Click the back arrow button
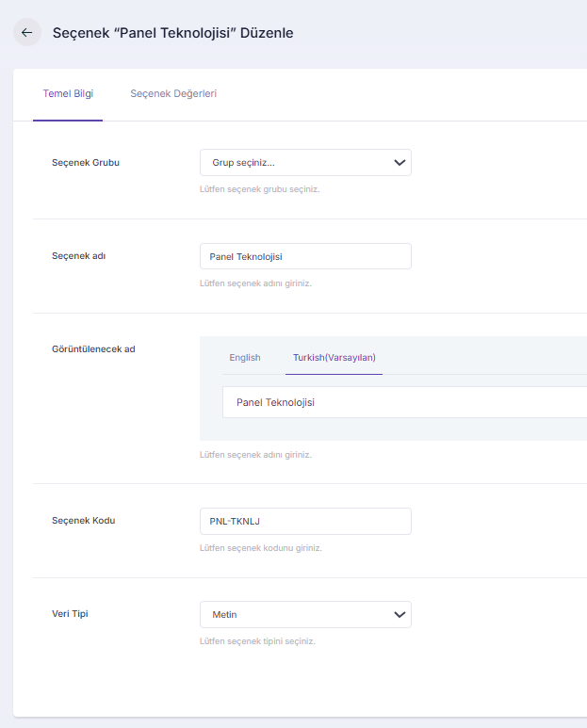Screen dimensions: 587x728 (26, 32)
